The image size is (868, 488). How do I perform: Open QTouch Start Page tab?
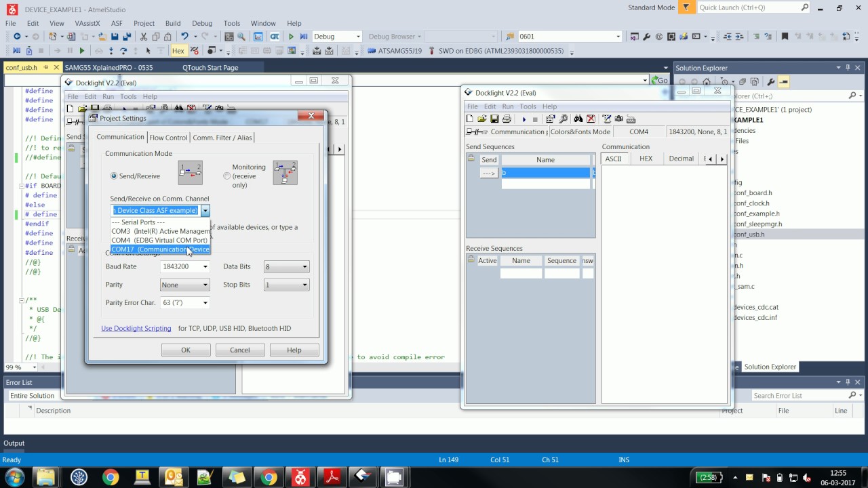point(210,68)
